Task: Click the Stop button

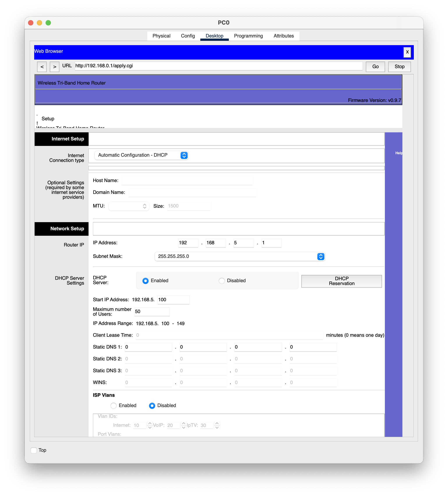Action: click(399, 67)
